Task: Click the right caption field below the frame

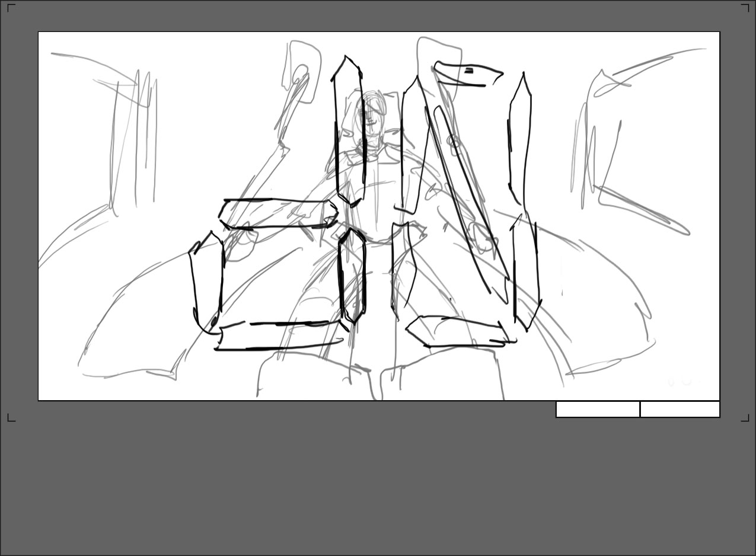Action: 680,409
